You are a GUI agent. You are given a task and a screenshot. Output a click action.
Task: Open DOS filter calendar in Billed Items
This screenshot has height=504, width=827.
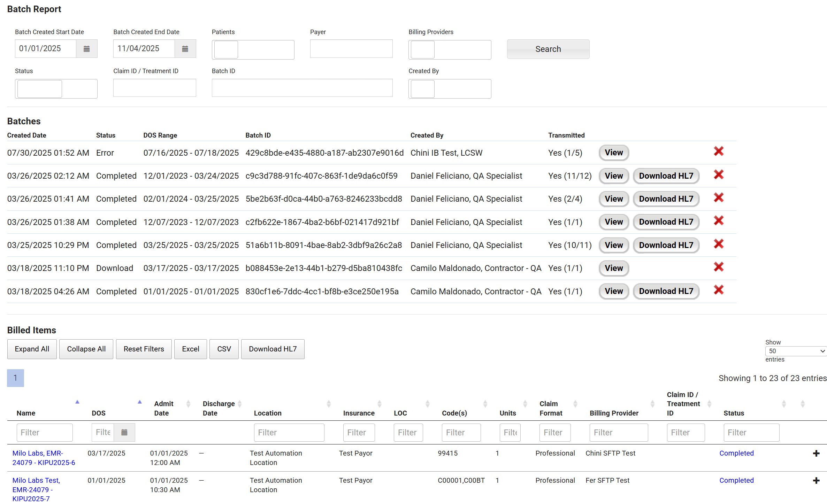(124, 433)
